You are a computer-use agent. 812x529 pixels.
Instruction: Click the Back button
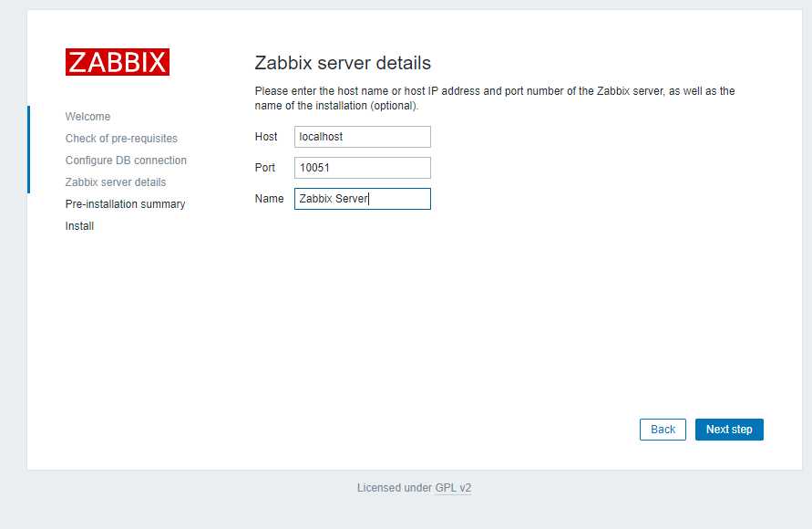[663, 430]
